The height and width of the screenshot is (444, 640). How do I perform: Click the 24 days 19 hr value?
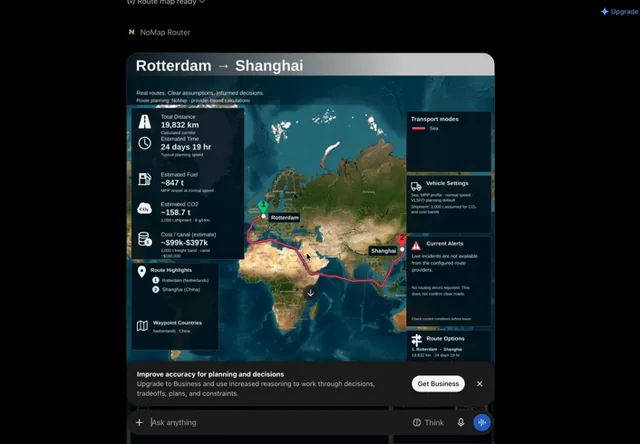pos(186,147)
